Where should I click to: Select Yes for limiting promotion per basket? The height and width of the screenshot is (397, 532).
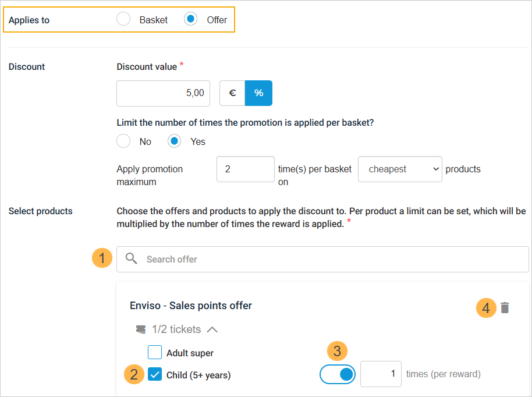pyautogui.click(x=175, y=141)
